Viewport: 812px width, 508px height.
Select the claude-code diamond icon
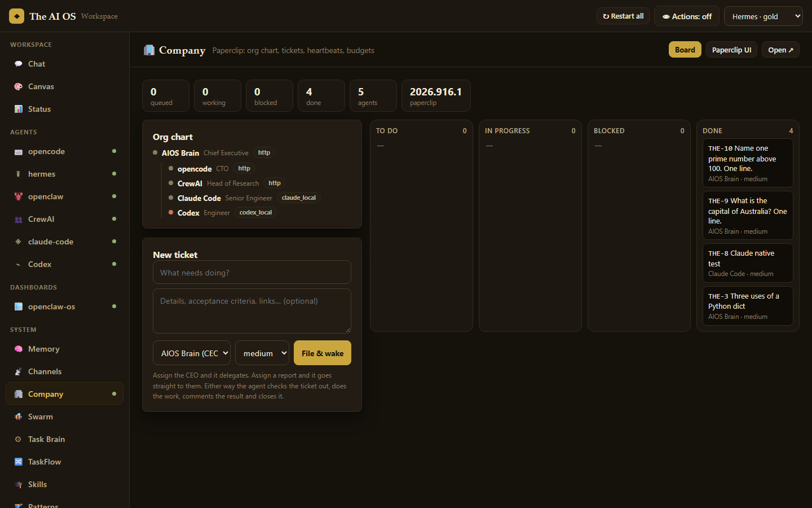point(19,242)
